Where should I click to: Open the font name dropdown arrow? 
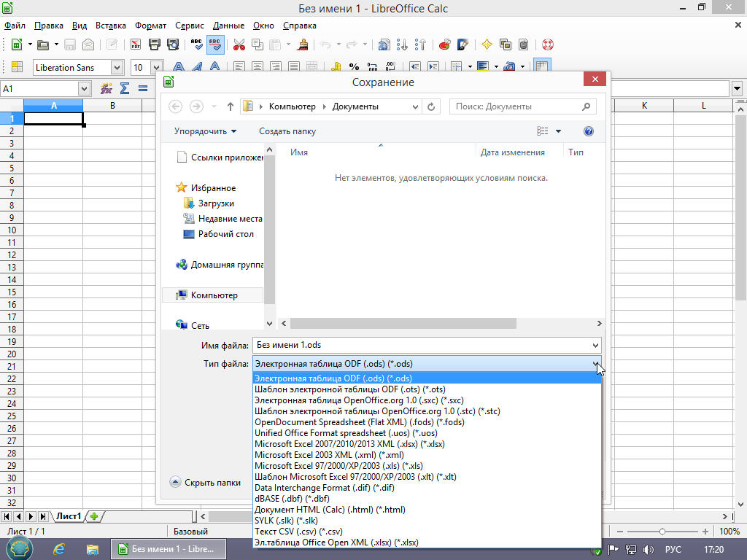(x=117, y=68)
